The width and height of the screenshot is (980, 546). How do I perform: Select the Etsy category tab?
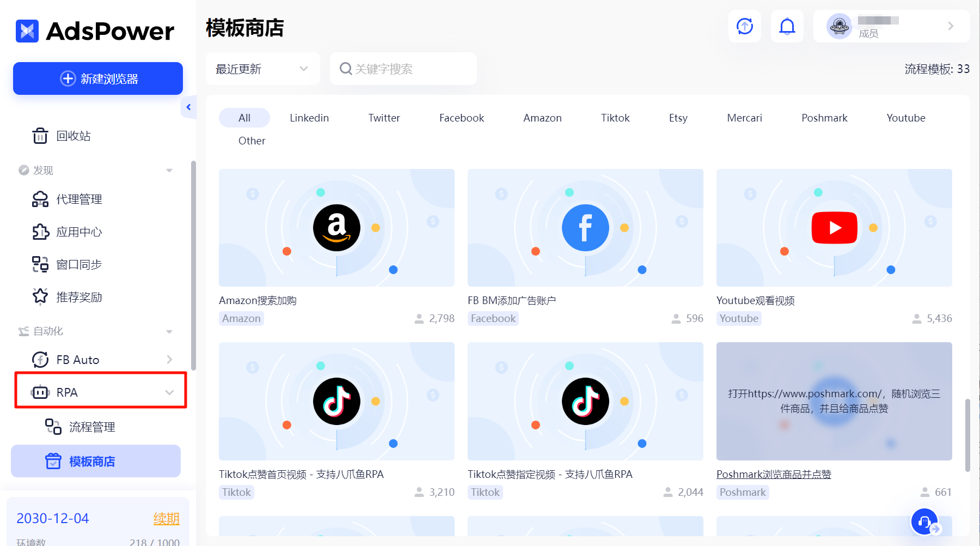click(x=678, y=118)
